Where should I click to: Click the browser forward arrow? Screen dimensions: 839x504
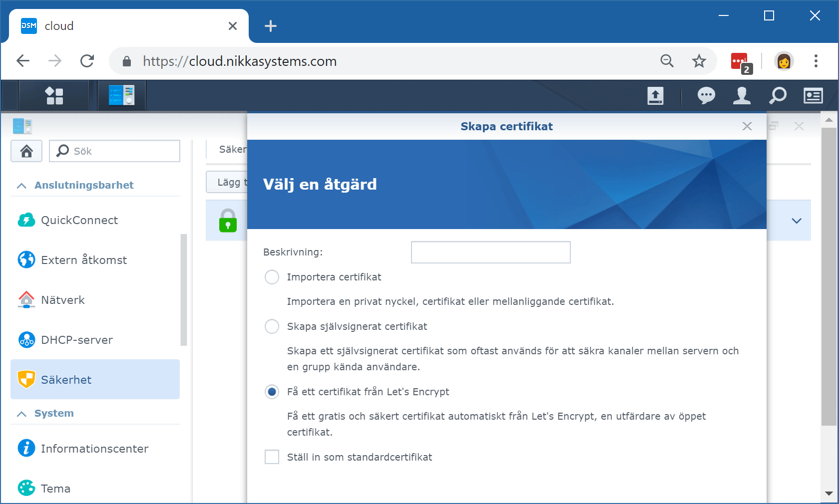(55, 61)
